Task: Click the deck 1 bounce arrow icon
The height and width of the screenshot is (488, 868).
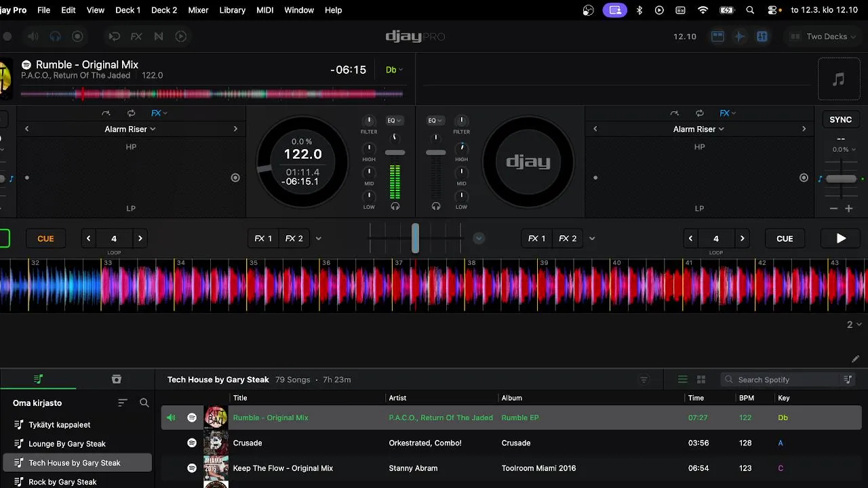Action: [x=106, y=113]
